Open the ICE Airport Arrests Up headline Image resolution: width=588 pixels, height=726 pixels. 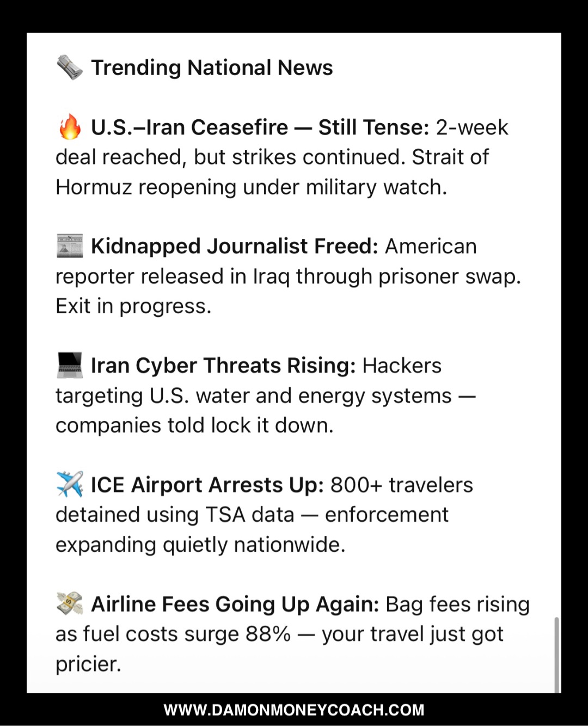(207, 485)
